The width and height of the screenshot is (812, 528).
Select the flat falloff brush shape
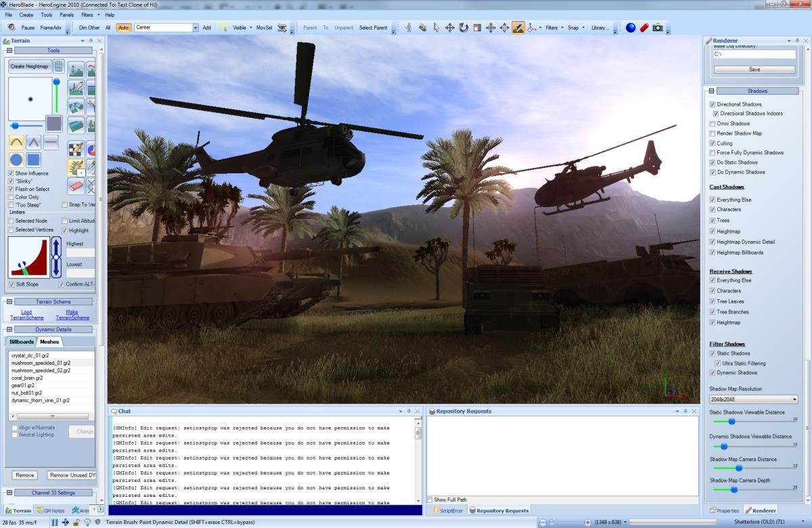[51, 143]
